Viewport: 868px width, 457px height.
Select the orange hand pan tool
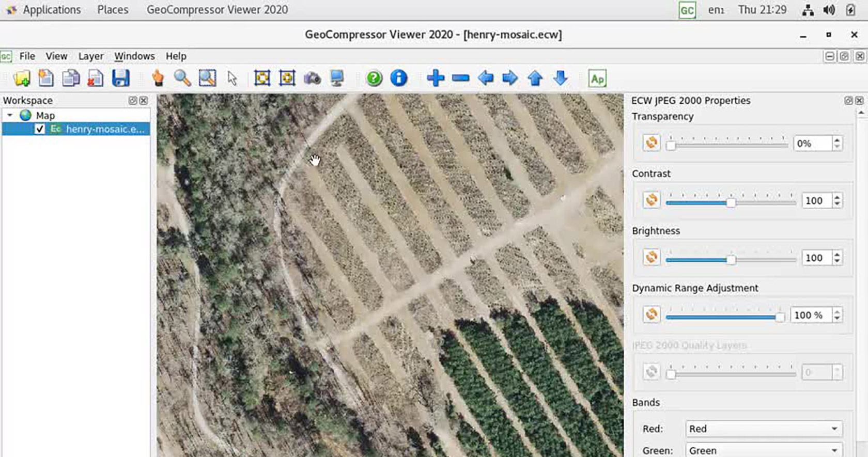click(x=158, y=78)
